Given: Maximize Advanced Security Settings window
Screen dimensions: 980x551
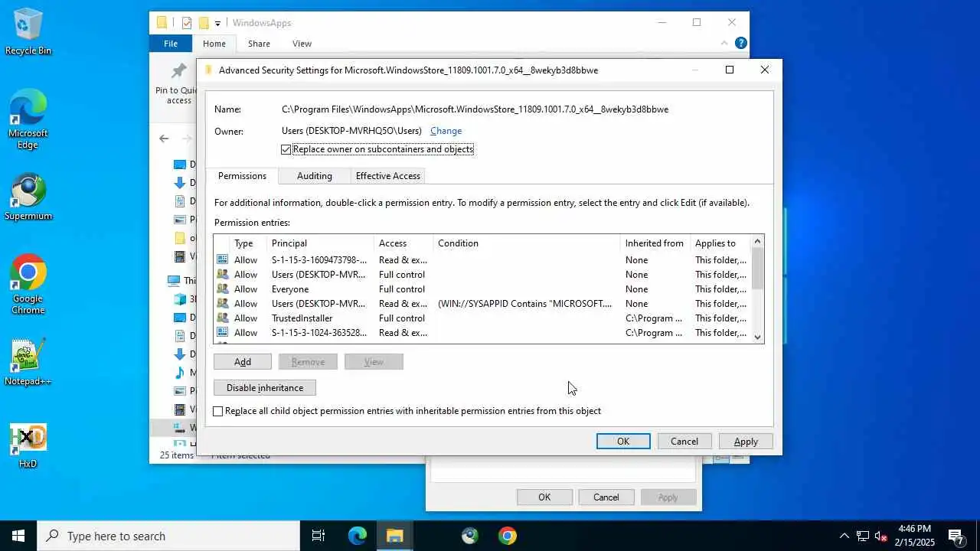Looking at the screenshot, I should (x=730, y=70).
